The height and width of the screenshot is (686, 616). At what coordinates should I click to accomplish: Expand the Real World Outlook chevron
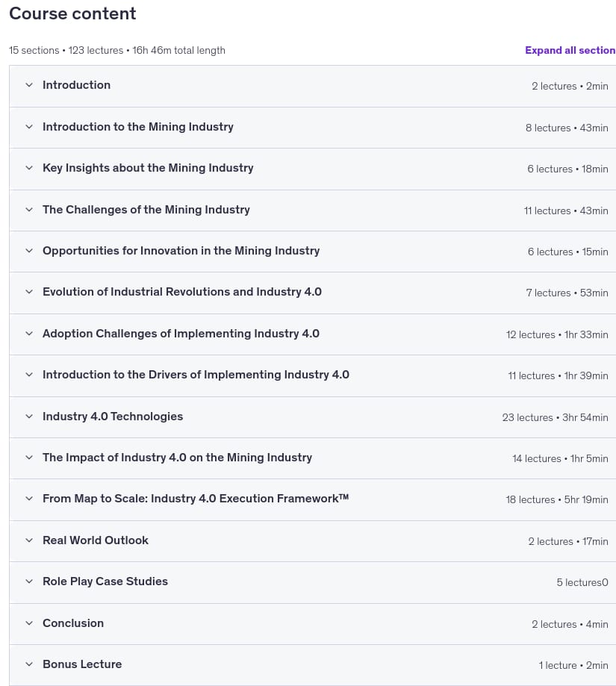coord(29,540)
